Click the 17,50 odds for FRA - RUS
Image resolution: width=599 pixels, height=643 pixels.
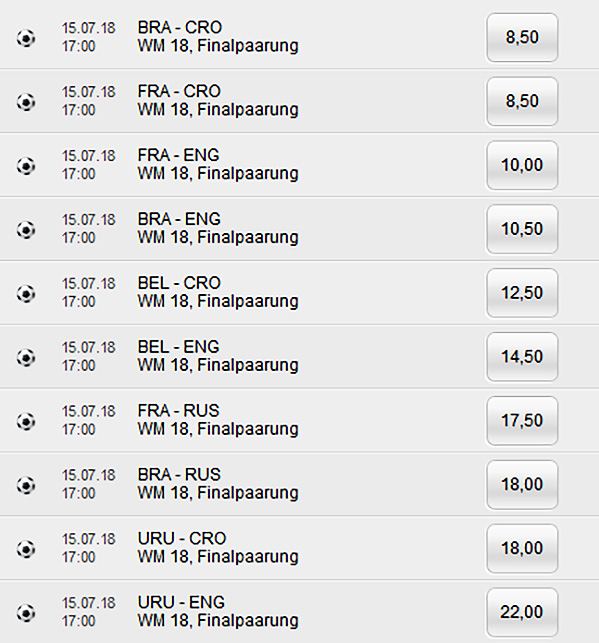coord(522,421)
